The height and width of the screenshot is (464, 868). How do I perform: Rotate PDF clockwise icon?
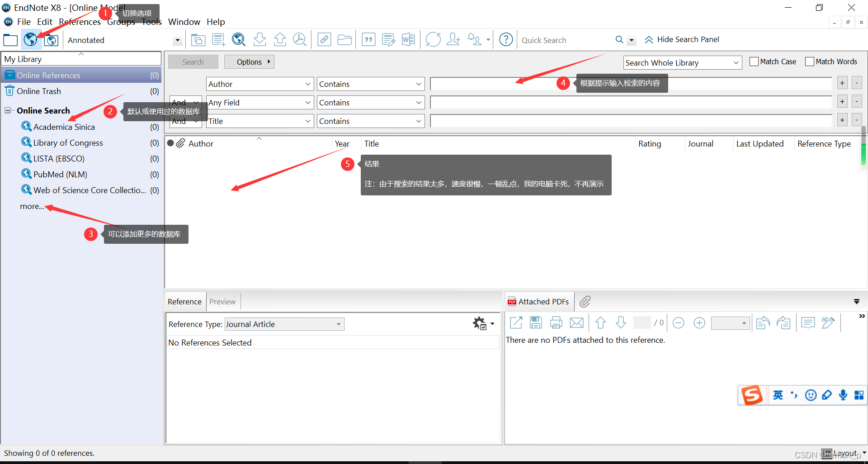point(783,323)
